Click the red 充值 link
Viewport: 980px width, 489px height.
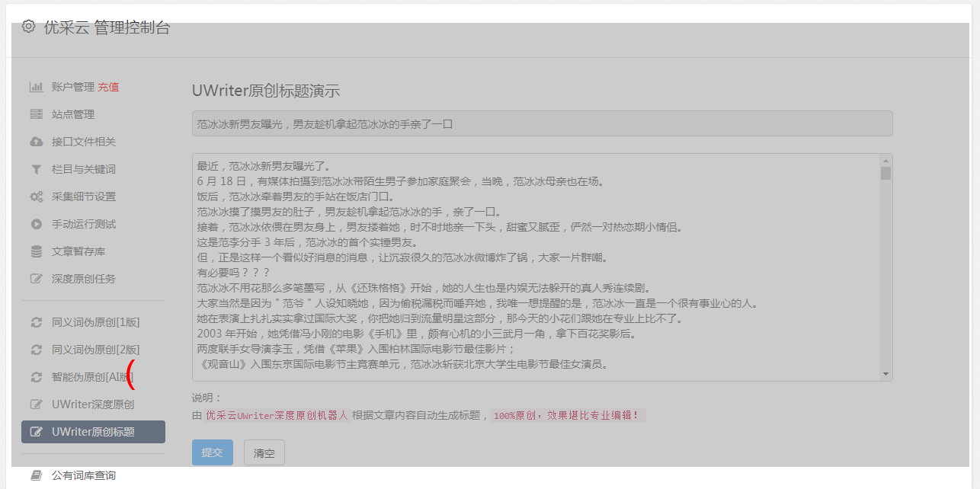click(x=108, y=87)
